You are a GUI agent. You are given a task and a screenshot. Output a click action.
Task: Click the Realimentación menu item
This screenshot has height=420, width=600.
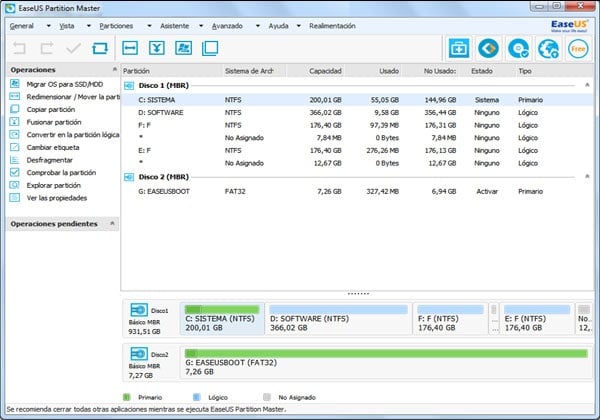pos(332,26)
